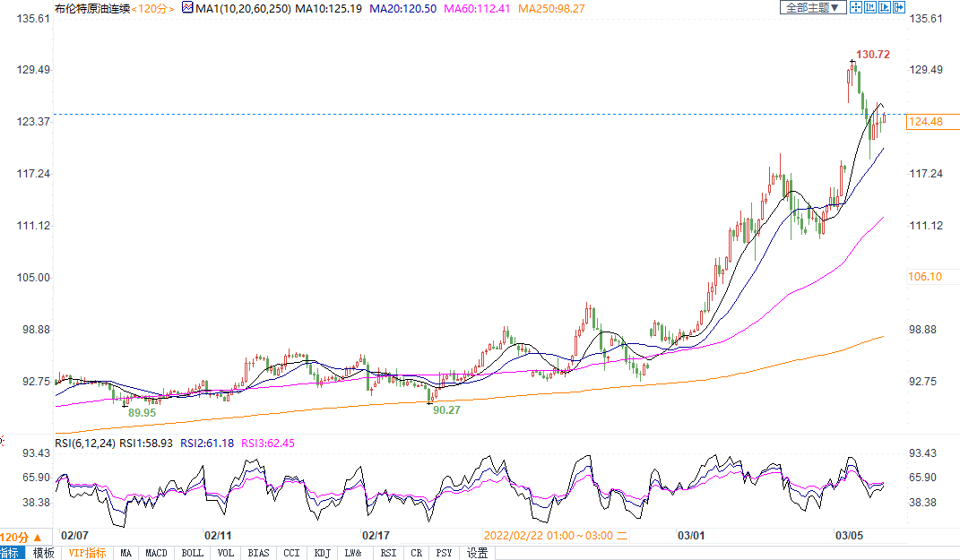Viewport: 960px width, 560px height.
Task: Click the exit arrow icon at top right
Action: click(898, 7)
